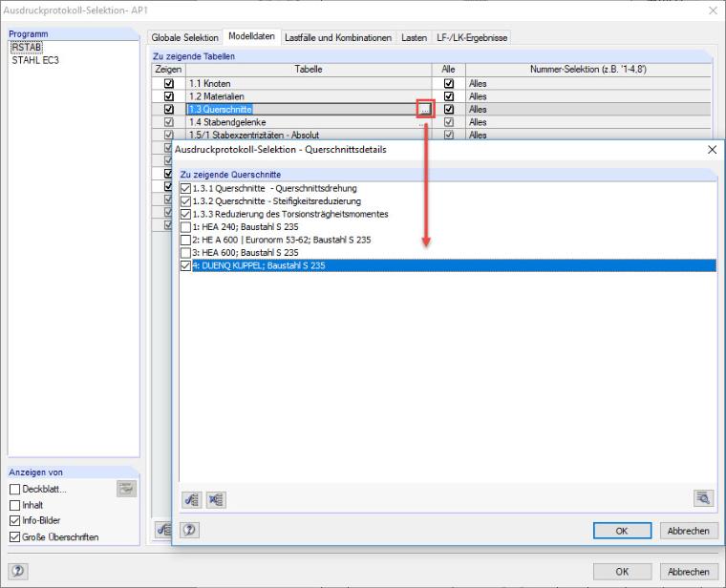The height and width of the screenshot is (588, 726).
Task: Disable the Info-Bilder checkbox
Action: (x=15, y=520)
